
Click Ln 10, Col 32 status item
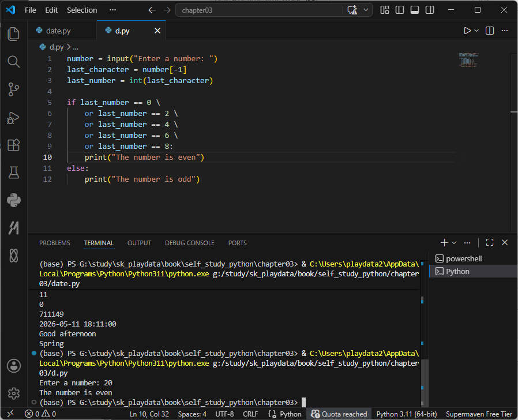point(149,414)
